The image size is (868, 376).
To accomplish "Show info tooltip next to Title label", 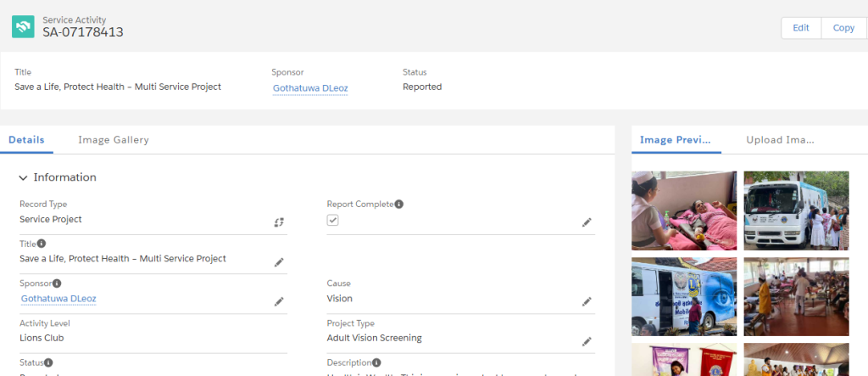I will [x=42, y=244].
